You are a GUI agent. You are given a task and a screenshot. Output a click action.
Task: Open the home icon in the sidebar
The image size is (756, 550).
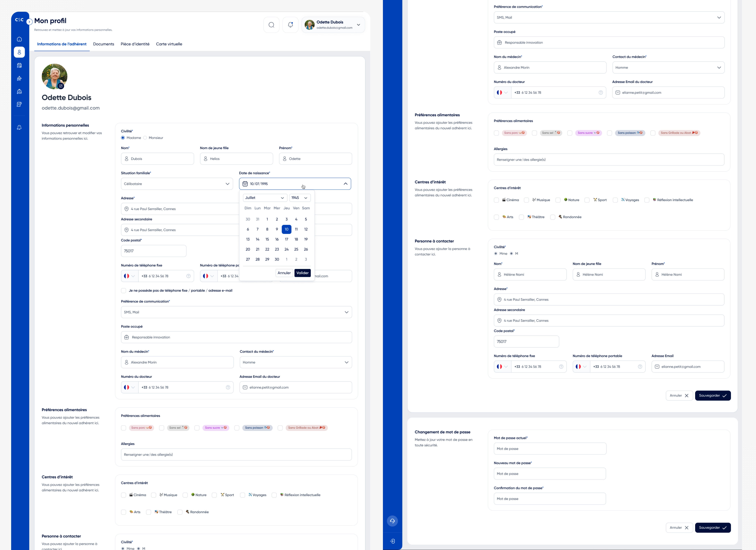[19, 39]
